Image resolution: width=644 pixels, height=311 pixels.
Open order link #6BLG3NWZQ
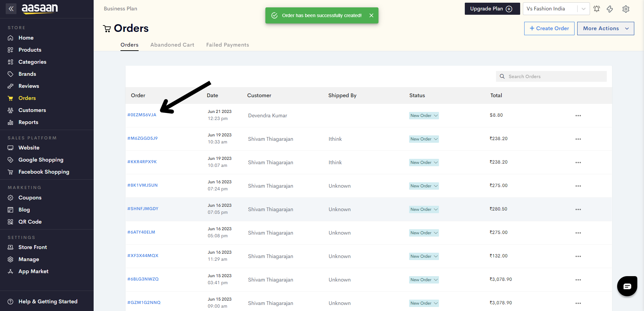coord(143,279)
